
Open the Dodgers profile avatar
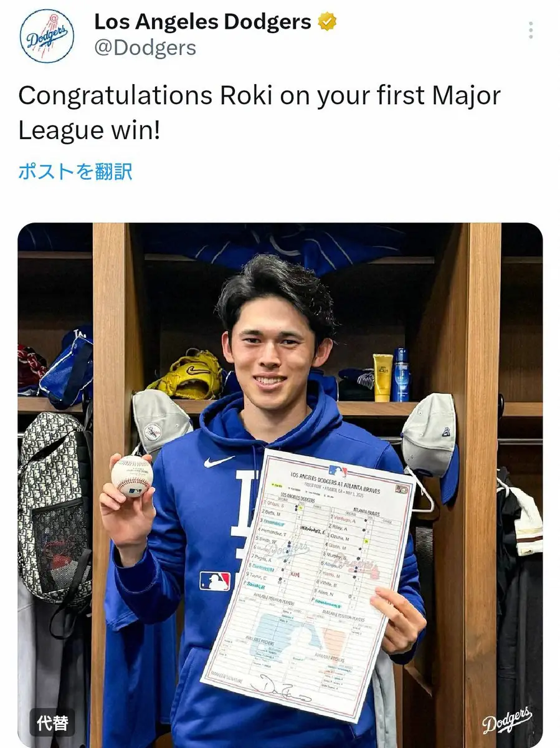47,36
